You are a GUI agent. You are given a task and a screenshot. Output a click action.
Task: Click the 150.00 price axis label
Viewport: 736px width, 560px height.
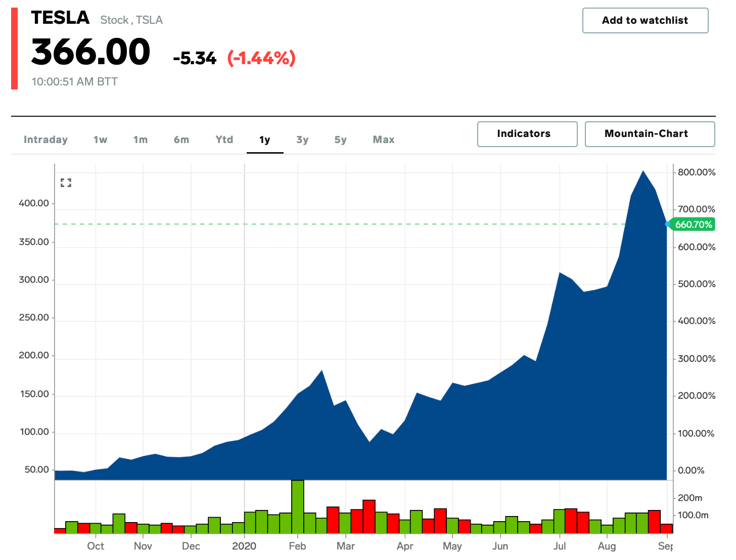[34, 394]
